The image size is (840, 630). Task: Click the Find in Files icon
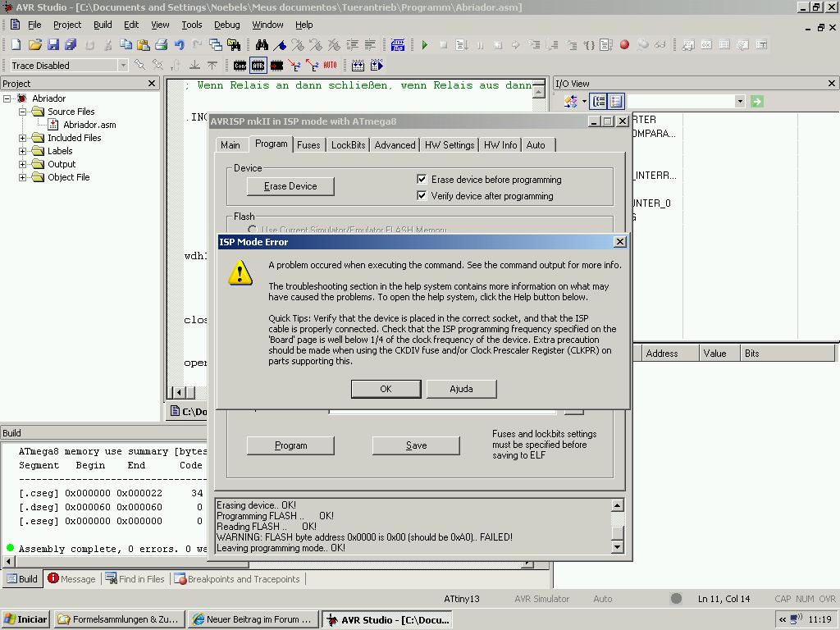tap(234, 44)
